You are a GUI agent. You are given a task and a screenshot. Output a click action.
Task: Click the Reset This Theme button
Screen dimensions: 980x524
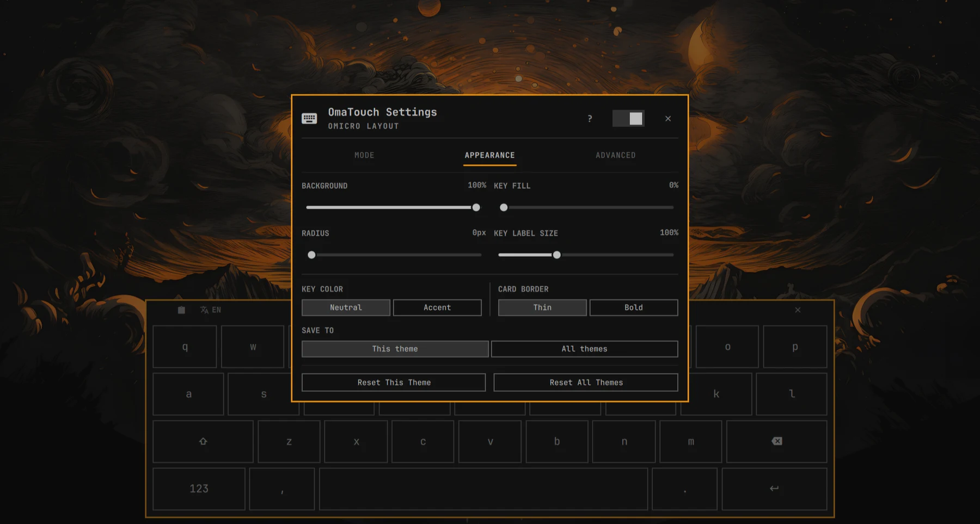[394, 383]
